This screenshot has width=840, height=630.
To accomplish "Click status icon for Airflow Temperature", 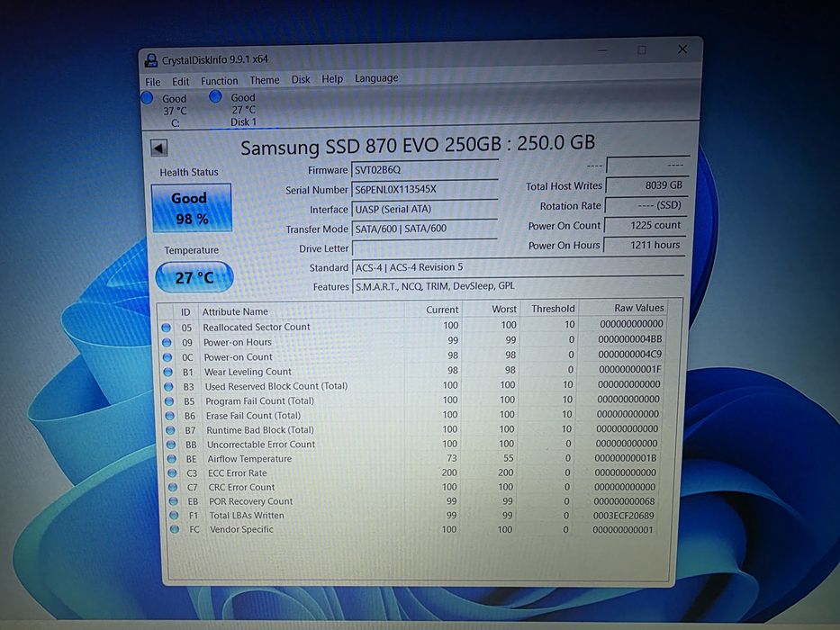I will [171, 459].
